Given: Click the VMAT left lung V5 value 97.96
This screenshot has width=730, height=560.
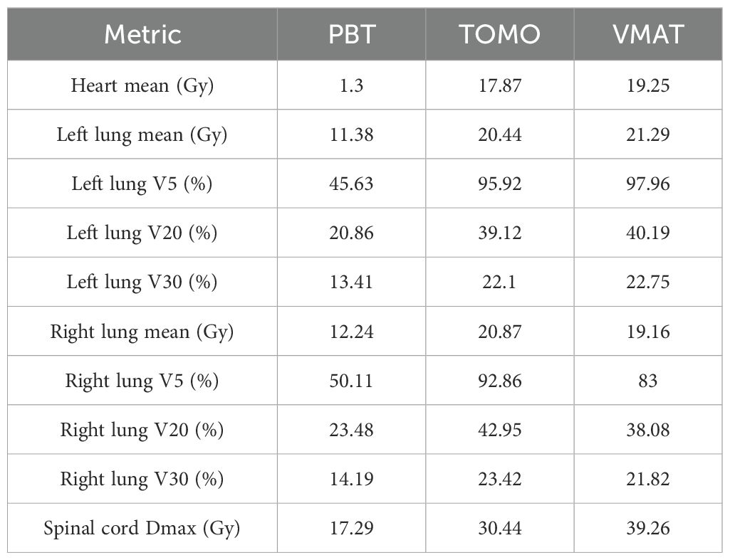Looking at the screenshot, I should coord(649,184).
